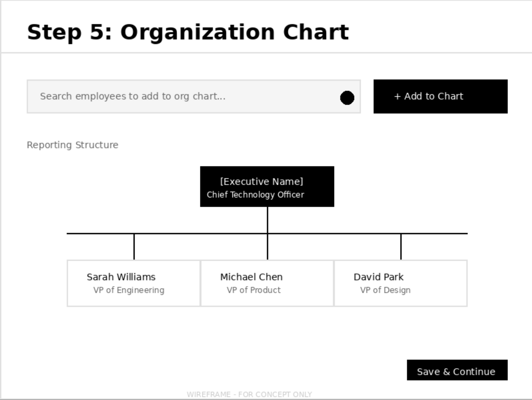Select the [Executive Name] placeholder text

(x=261, y=182)
